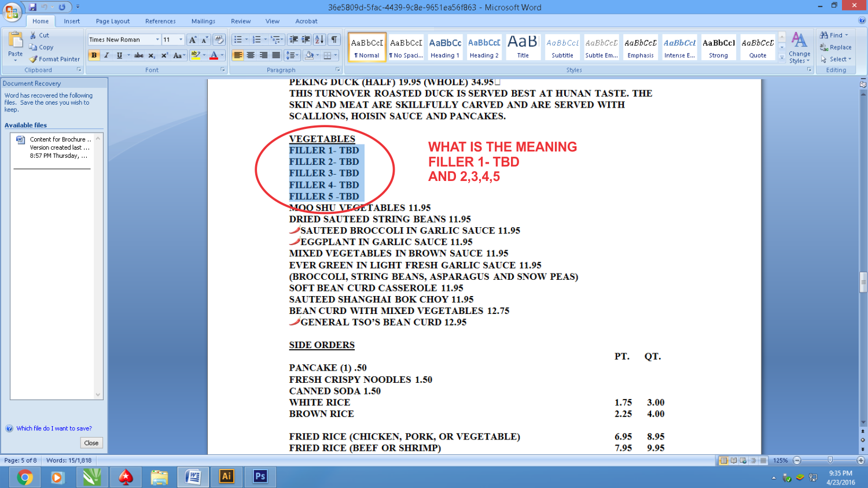
Task: Toggle Underline formatting
Action: pyautogui.click(x=119, y=56)
